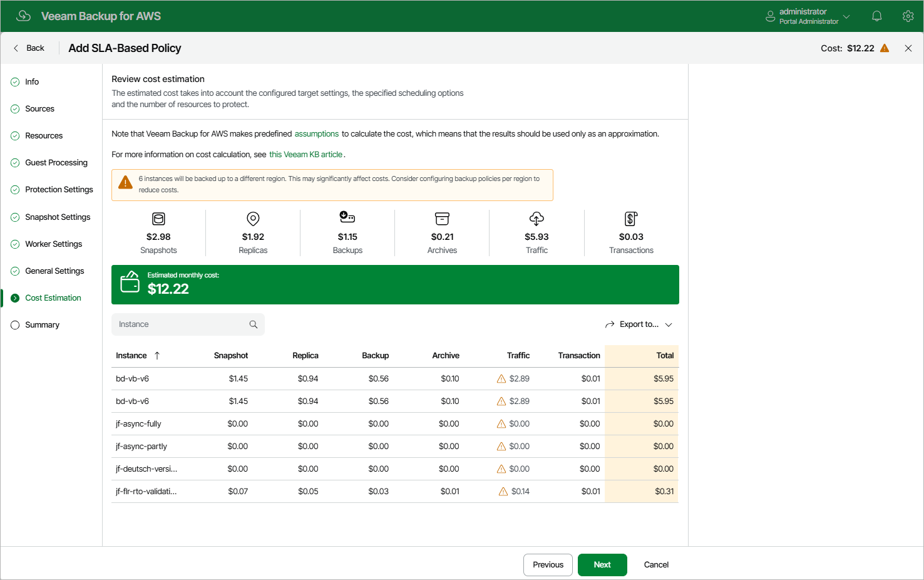Screen dimensions: 924x580
Task: Close the Add SLA-Based Policy wizard
Action: (x=908, y=48)
